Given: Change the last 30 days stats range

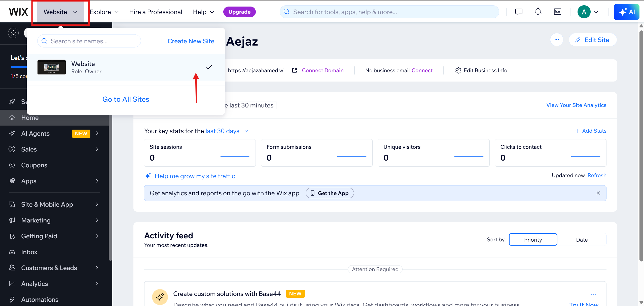Looking at the screenshot, I should 227,131.
